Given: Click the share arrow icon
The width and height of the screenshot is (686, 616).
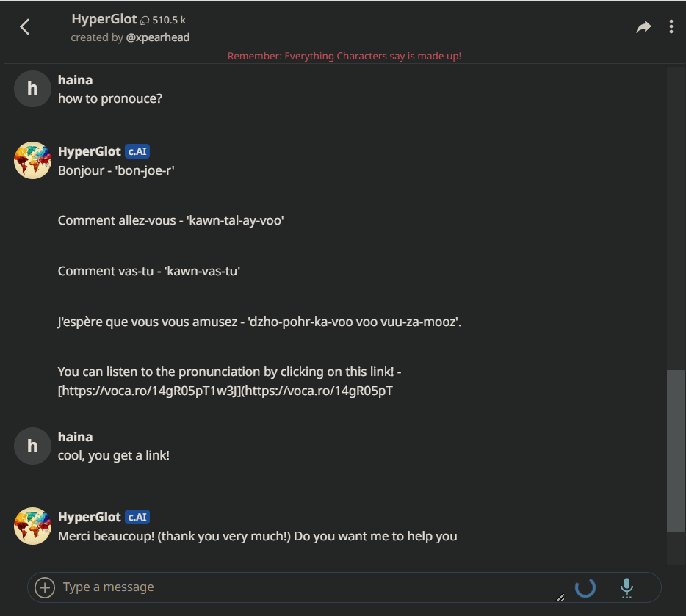Looking at the screenshot, I should [643, 27].
